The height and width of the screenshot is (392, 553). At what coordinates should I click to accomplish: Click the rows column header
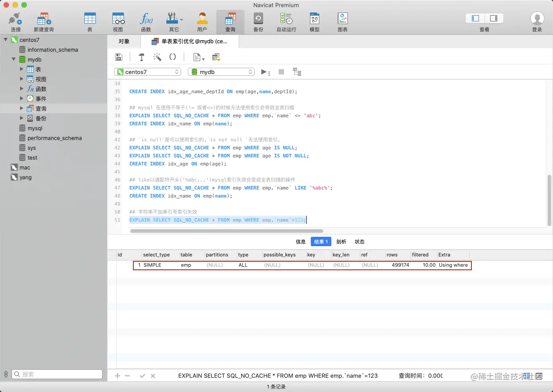coord(398,255)
